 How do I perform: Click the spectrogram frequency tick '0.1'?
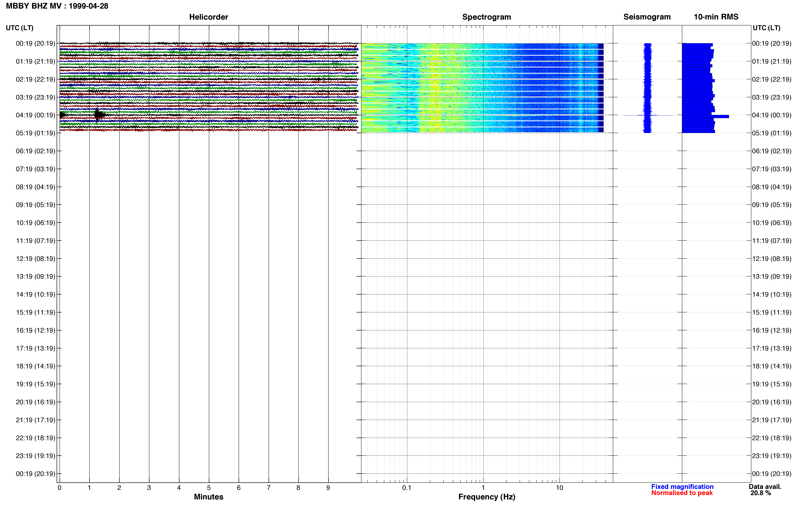click(407, 488)
